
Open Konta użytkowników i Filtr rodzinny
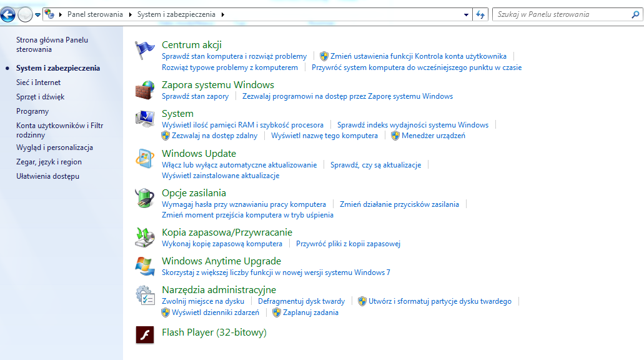[59, 130]
